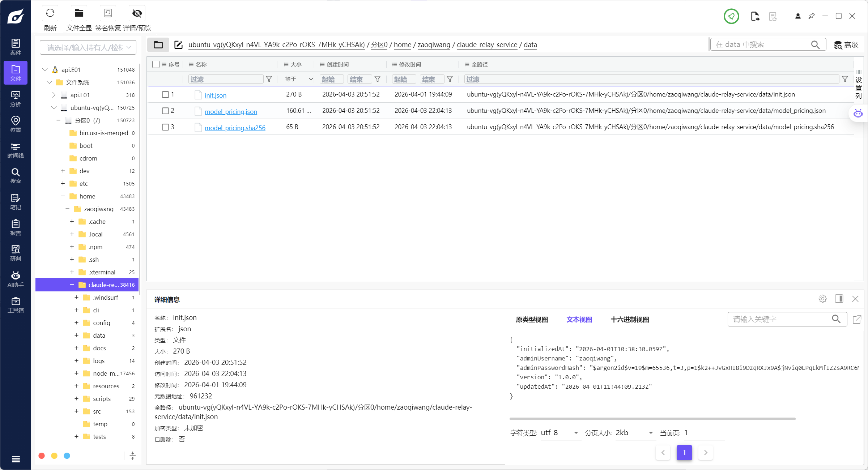Screen dimensions: 868x470
Task: Open the Timeline (时间线) sidebar section
Action: click(x=16, y=150)
